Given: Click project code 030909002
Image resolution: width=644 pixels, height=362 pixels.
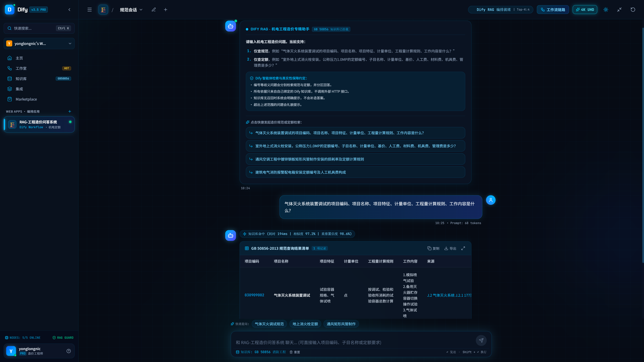Looking at the screenshot, I should (x=254, y=295).
